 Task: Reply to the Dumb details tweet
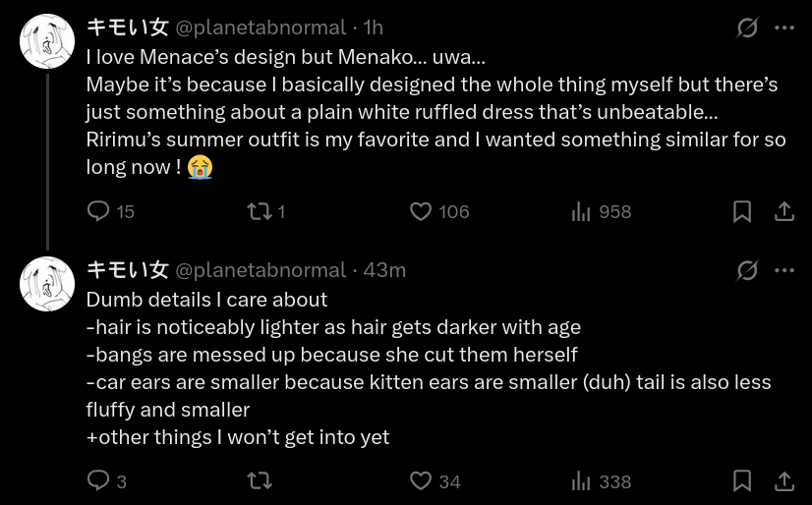click(99, 480)
